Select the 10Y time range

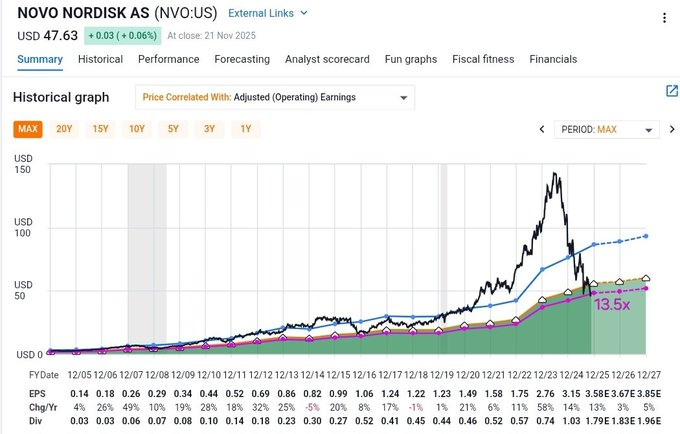tap(137, 129)
